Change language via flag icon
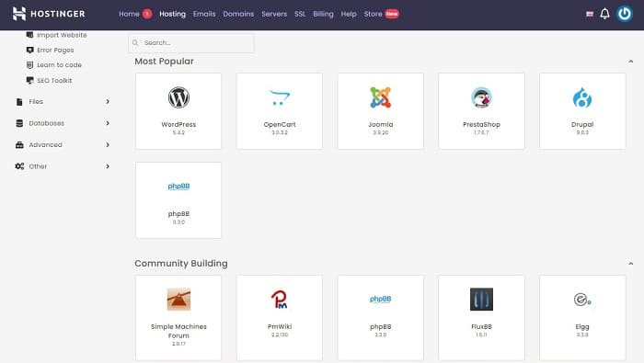 (590, 14)
